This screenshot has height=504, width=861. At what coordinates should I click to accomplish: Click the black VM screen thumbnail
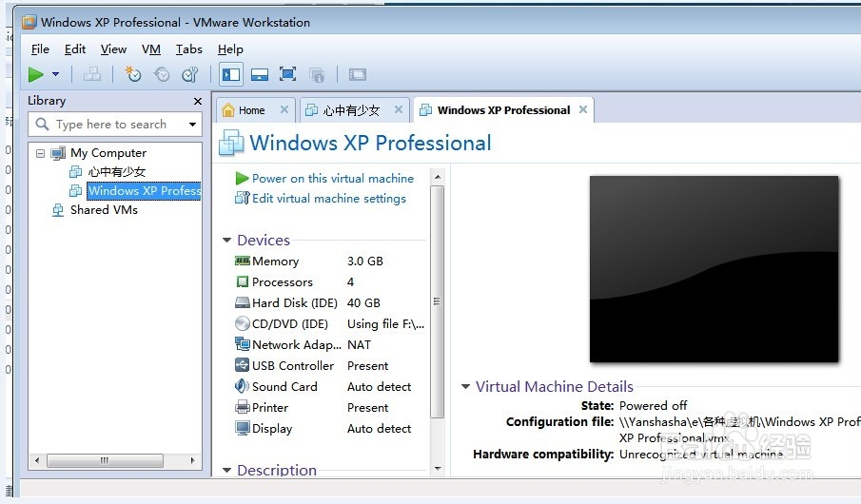(x=714, y=269)
